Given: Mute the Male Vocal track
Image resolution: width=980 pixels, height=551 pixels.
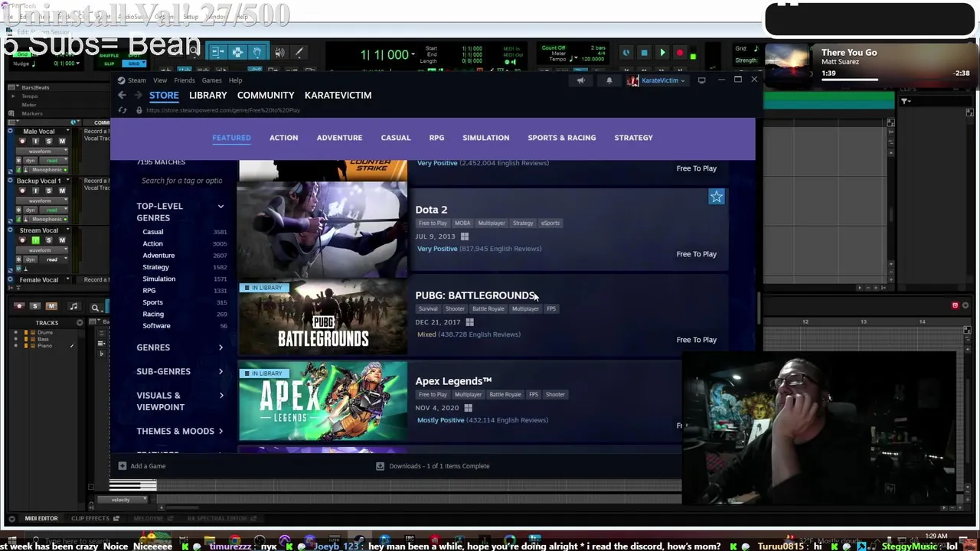Looking at the screenshot, I should coord(62,142).
